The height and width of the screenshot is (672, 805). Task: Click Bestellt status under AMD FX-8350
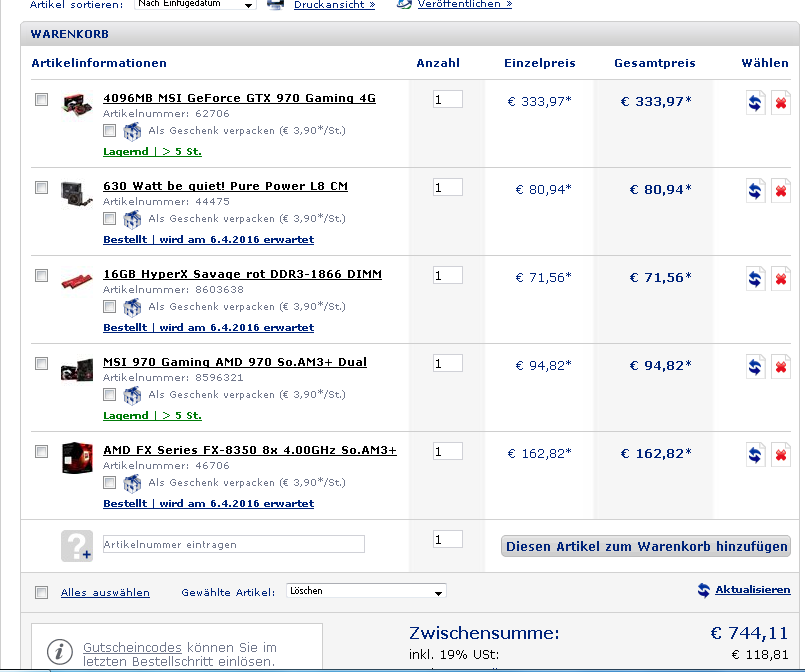tap(208, 504)
